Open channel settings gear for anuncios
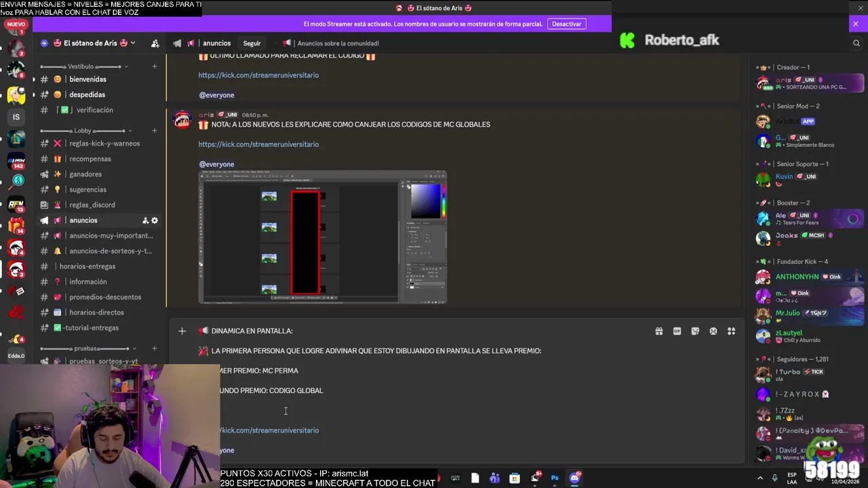 pyautogui.click(x=155, y=220)
